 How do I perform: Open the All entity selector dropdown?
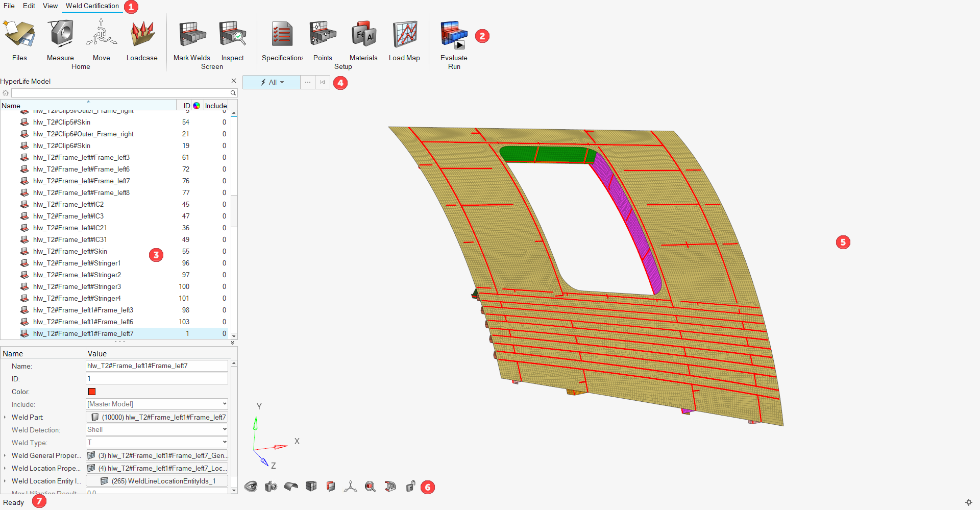(272, 82)
